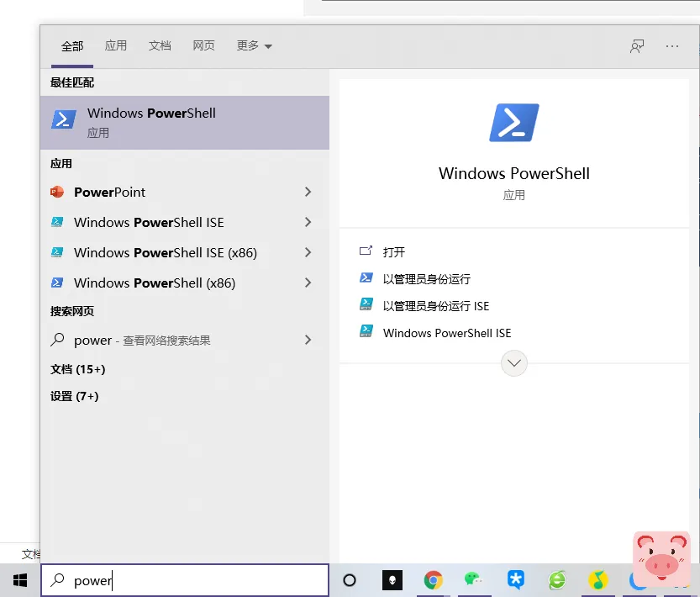Expand Windows PowerShell ISE result arrow
Image resolution: width=700 pixels, height=597 pixels.
click(308, 222)
